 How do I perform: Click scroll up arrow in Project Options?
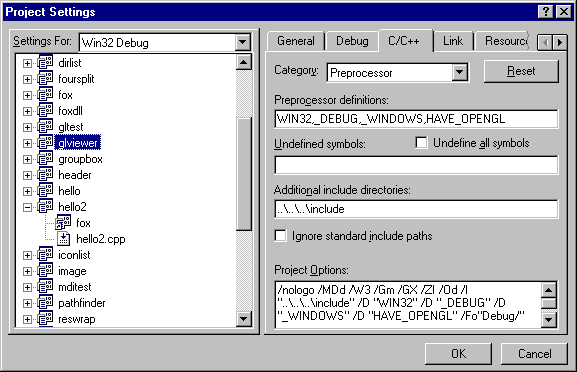[x=549, y=290]
